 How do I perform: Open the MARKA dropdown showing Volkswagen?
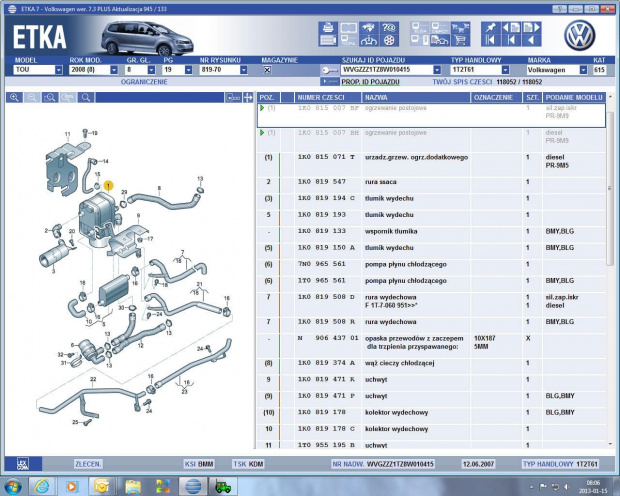click(583, 70)
